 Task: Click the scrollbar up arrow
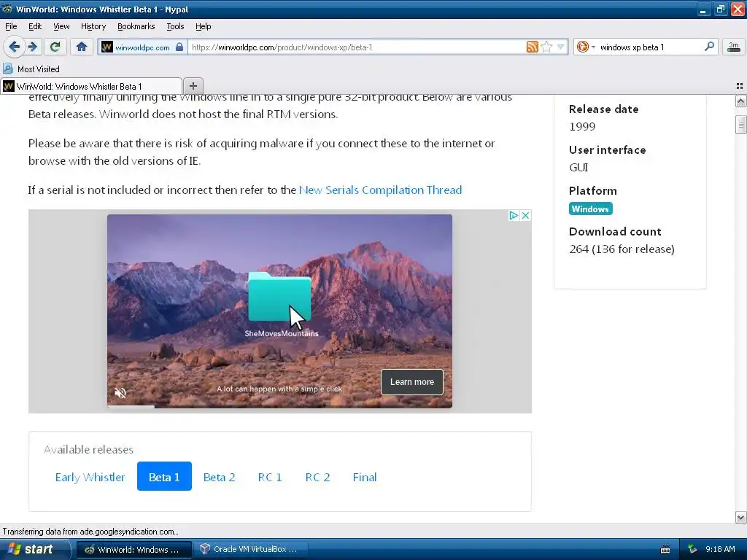[x=740, y=101]
